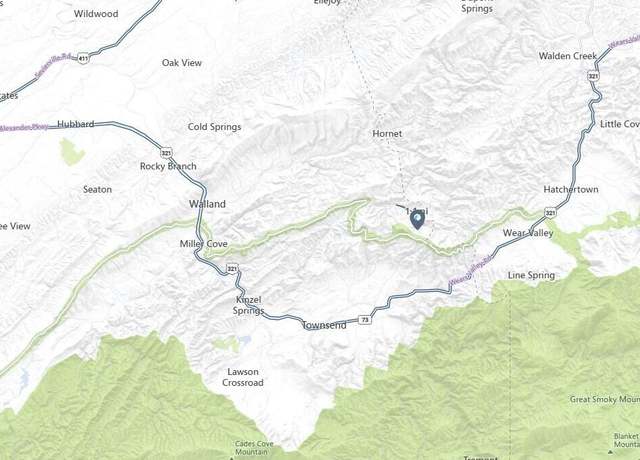Viewport: 640px width, 460px height.
Task: Click the 321 shield below Walden Creek
Action: point(593,76)
